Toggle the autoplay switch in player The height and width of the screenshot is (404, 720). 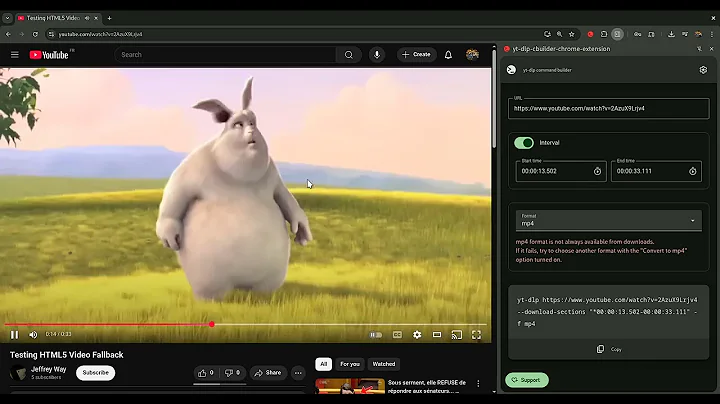[x=376, y=335]
